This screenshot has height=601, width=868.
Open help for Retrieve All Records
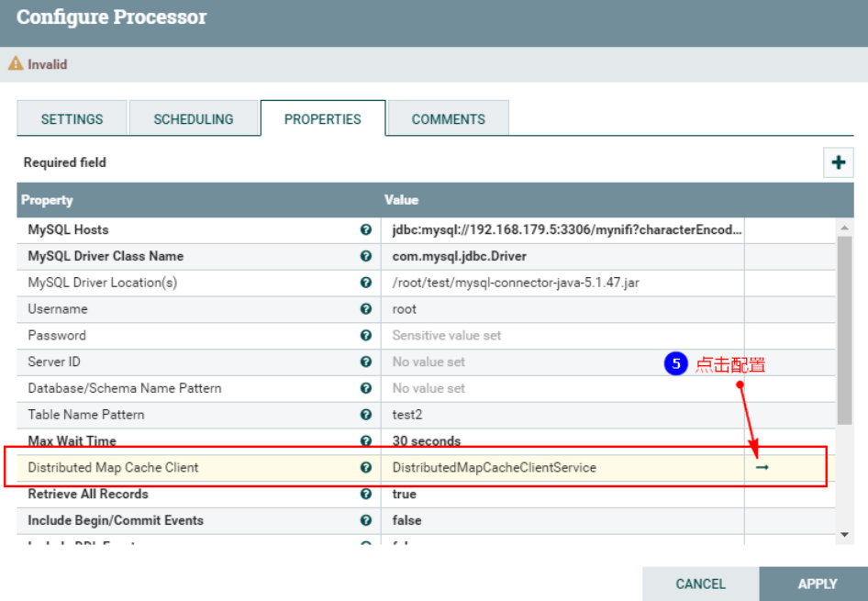coord(365,494)
